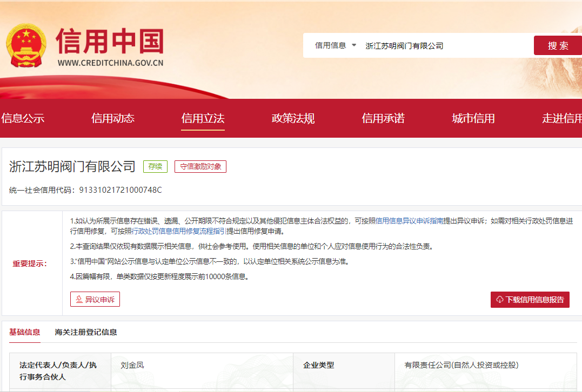
Task: Click the national emblem logo
Action: click(26, 46)
